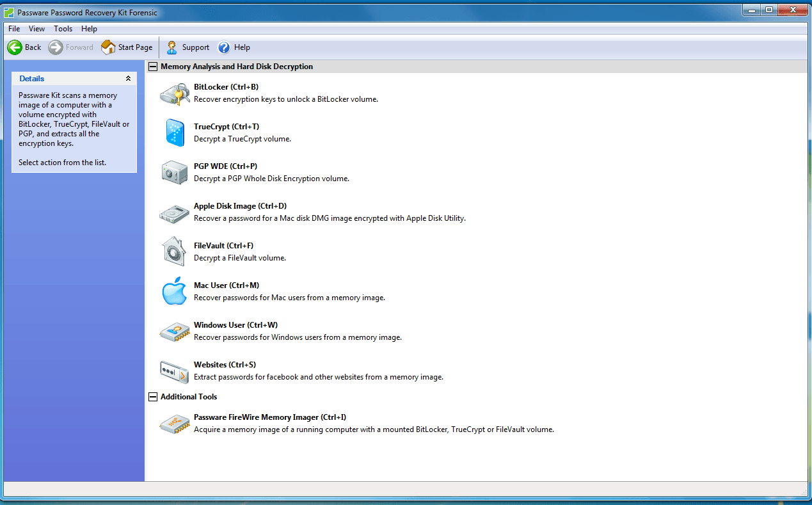Click the Apple Disk Image drive icon

click(x=175, y=213)
